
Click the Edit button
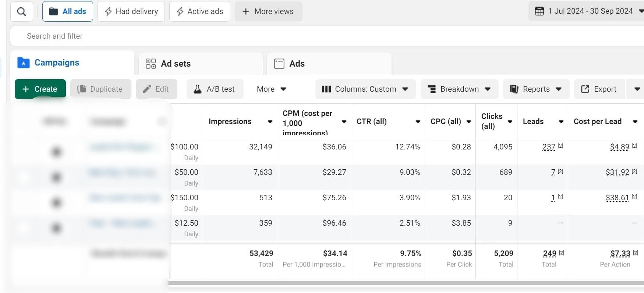point(156,89)
